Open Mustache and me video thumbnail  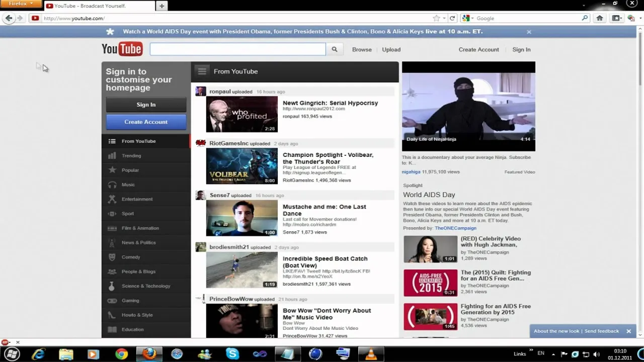[242, 218]
